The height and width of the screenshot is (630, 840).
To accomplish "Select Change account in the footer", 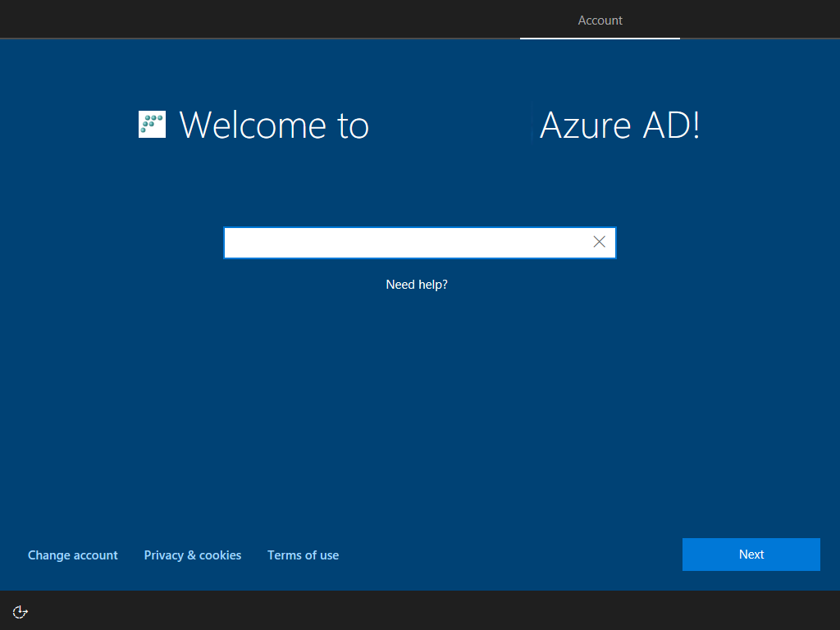I will (72, 555).
